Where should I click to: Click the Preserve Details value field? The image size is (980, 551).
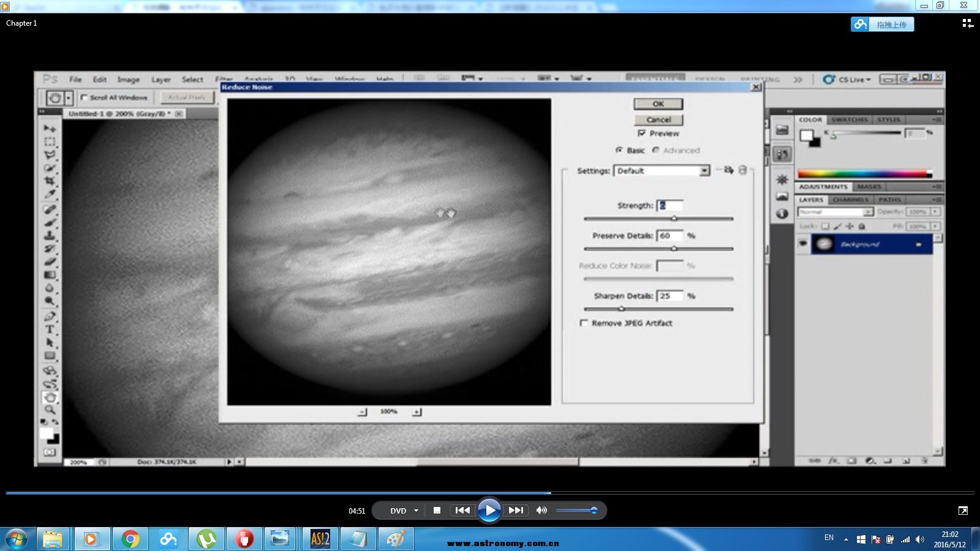click(669, 236)
